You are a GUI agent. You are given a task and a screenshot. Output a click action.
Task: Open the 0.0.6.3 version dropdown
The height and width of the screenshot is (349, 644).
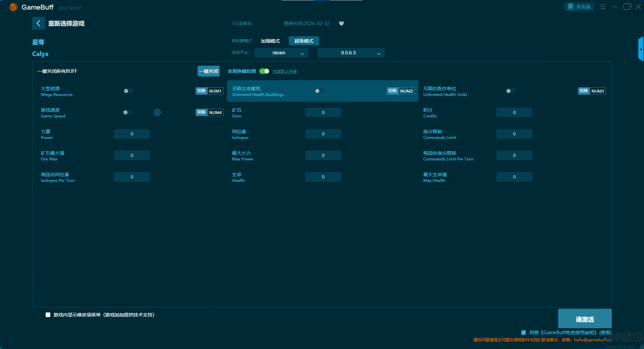point(351,53)
